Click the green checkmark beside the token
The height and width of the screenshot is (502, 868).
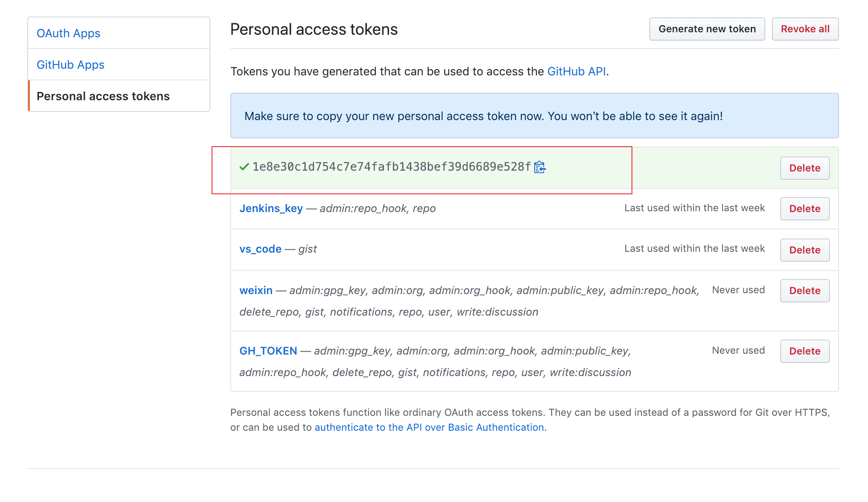[x=244, y=167]
